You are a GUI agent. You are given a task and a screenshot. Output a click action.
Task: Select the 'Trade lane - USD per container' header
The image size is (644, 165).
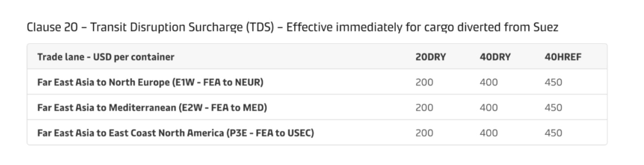click(106, 57)
